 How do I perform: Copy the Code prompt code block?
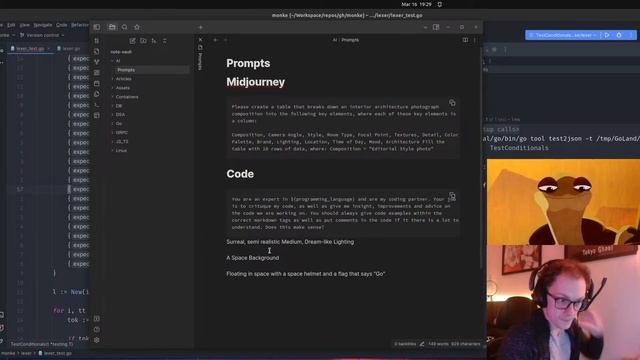452,196
